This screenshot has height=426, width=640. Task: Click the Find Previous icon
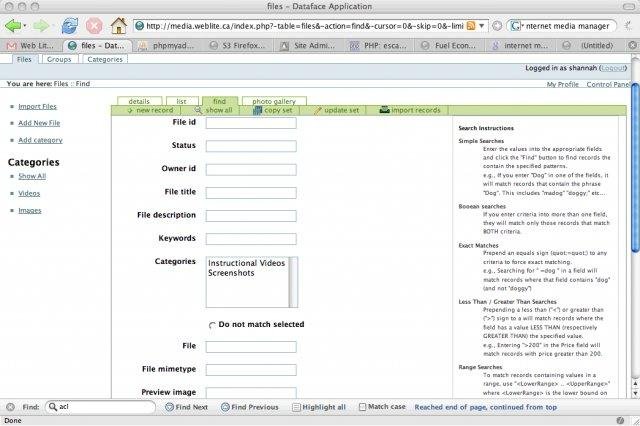(x=225, y=407)
